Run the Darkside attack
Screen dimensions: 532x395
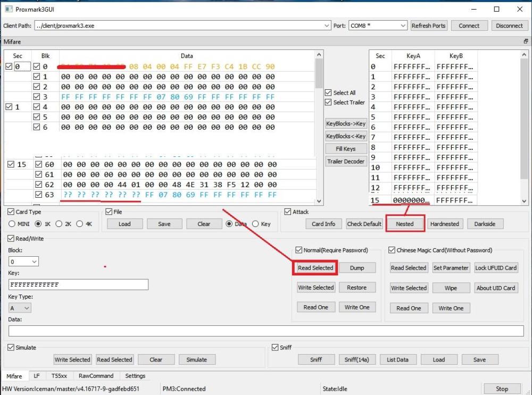[485, 224]
